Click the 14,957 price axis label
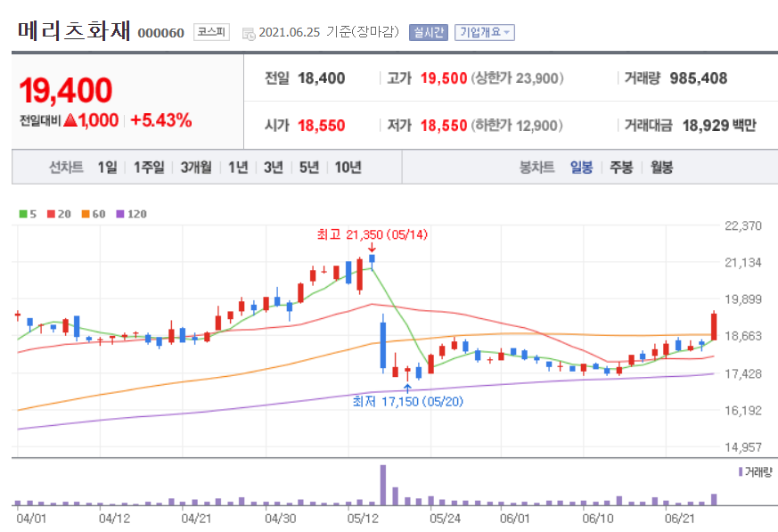This screenshot has height=532, width=778. 743,447
